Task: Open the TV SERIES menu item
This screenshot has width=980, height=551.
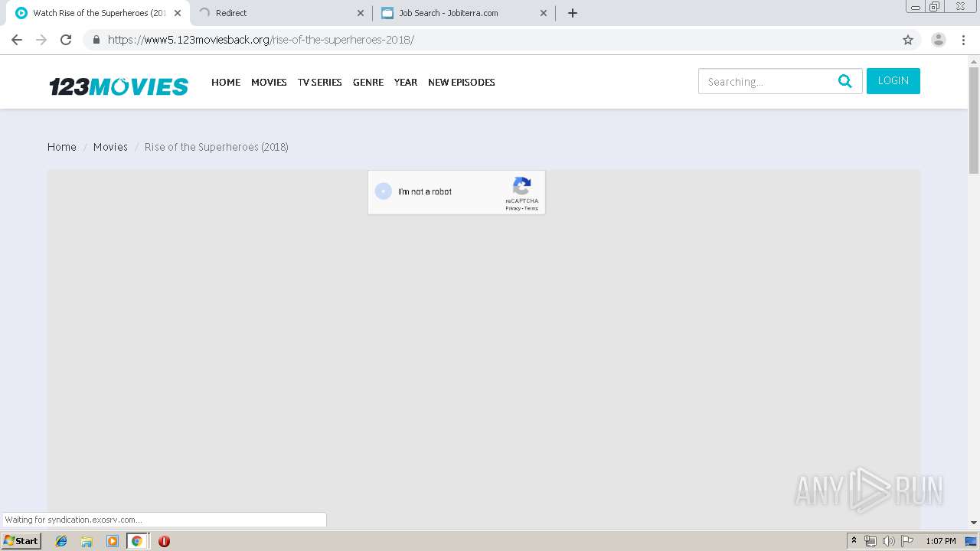Action: click(x=320, y=82)
